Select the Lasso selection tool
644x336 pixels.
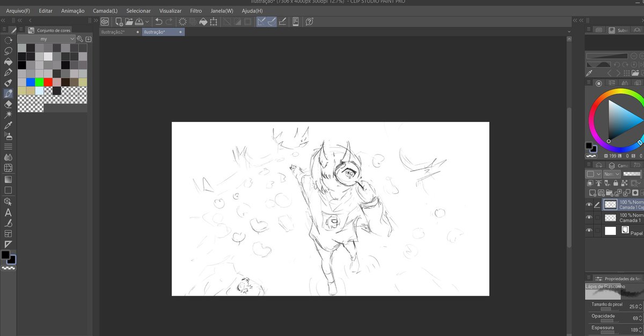8,50
